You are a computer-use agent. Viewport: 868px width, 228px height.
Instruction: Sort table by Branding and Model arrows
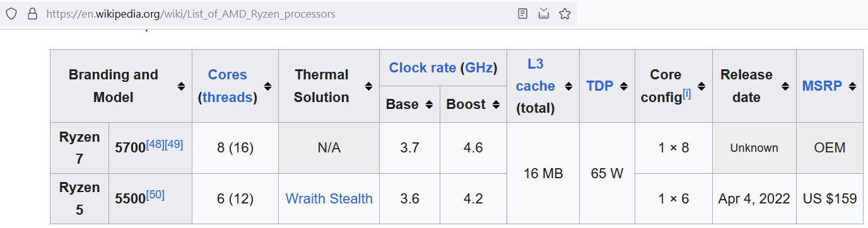point(181,86)
